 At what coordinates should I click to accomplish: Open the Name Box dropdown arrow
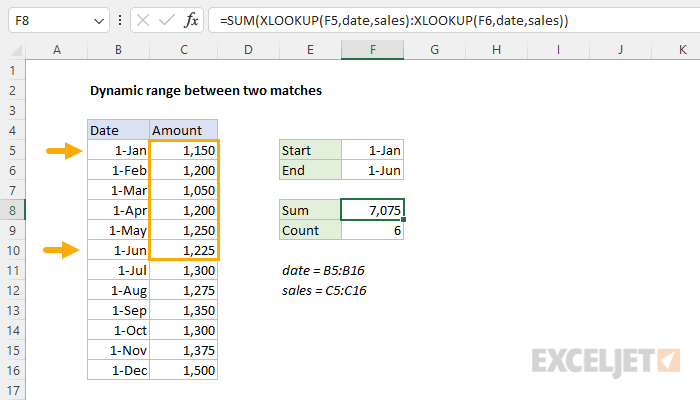tap(99, 21)
